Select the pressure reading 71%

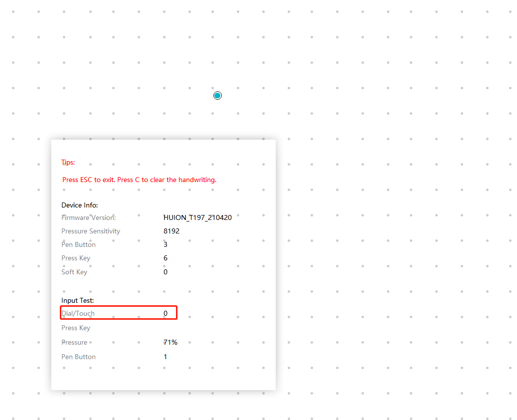171,343
